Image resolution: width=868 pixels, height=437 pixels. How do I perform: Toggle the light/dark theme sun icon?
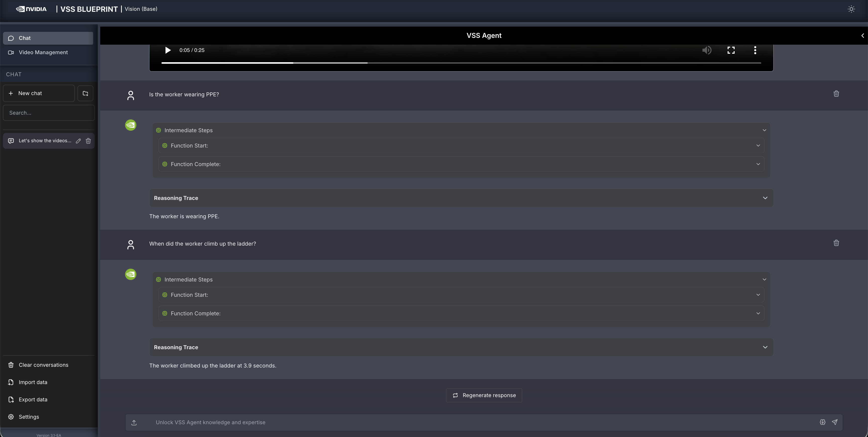pos(851,9)
